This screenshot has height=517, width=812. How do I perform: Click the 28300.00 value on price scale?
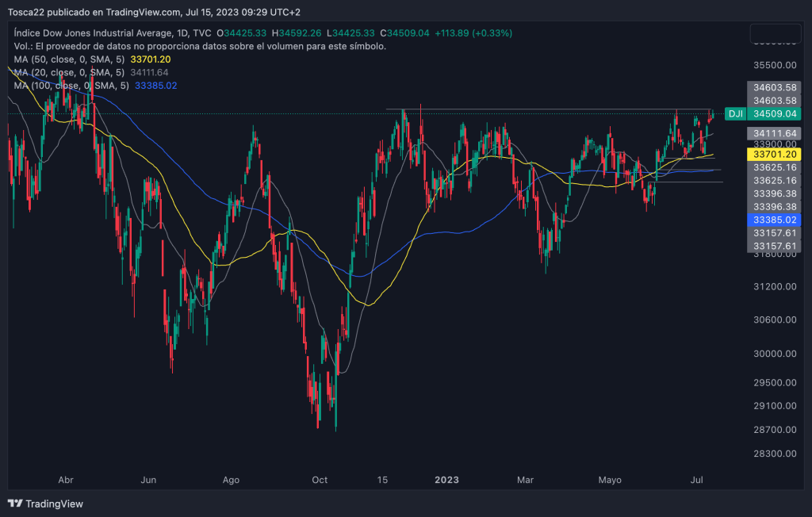(x=773, y=454)
